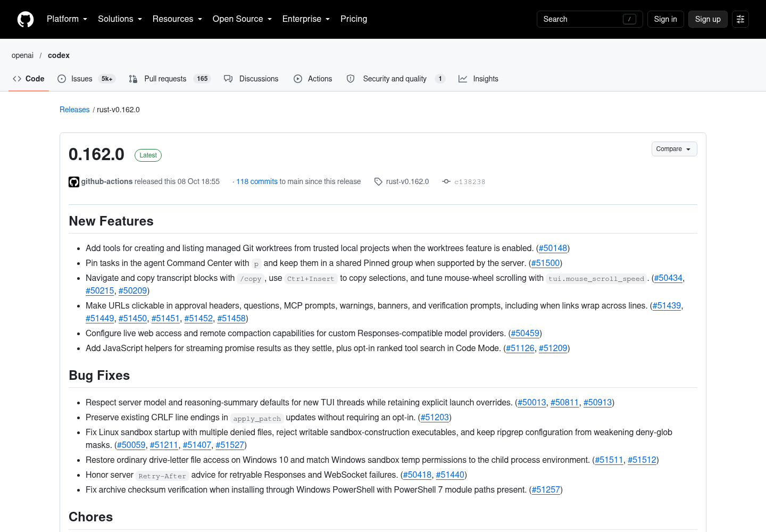This screenshot has width=766, height=532.
Task: Click the GitHub logo icon
Action: 26,19
